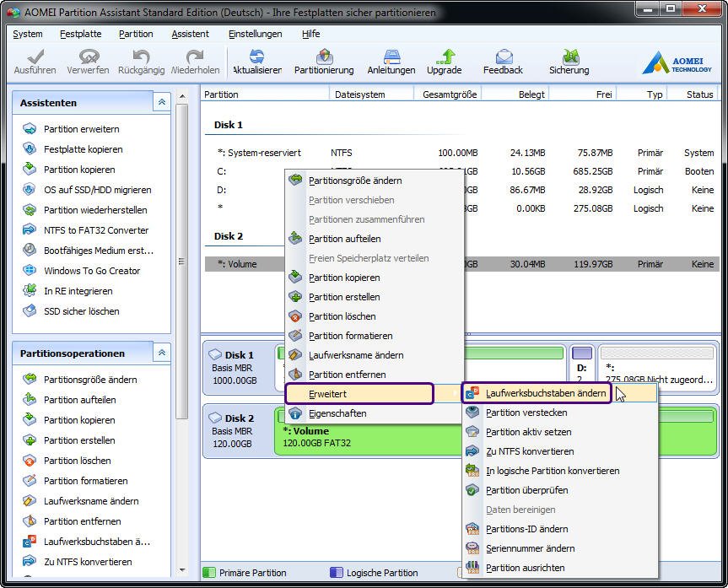Image resolution: width=728 pixels, height=588 pixels.
Task: Open the Hilfe menu
Action: pyautogui.click(x=311, y=34)
